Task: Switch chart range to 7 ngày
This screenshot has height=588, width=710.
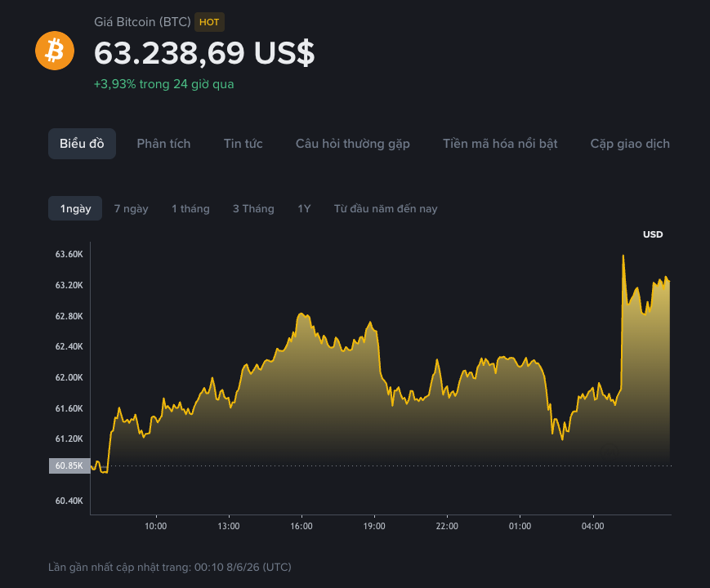Action: 132,209
